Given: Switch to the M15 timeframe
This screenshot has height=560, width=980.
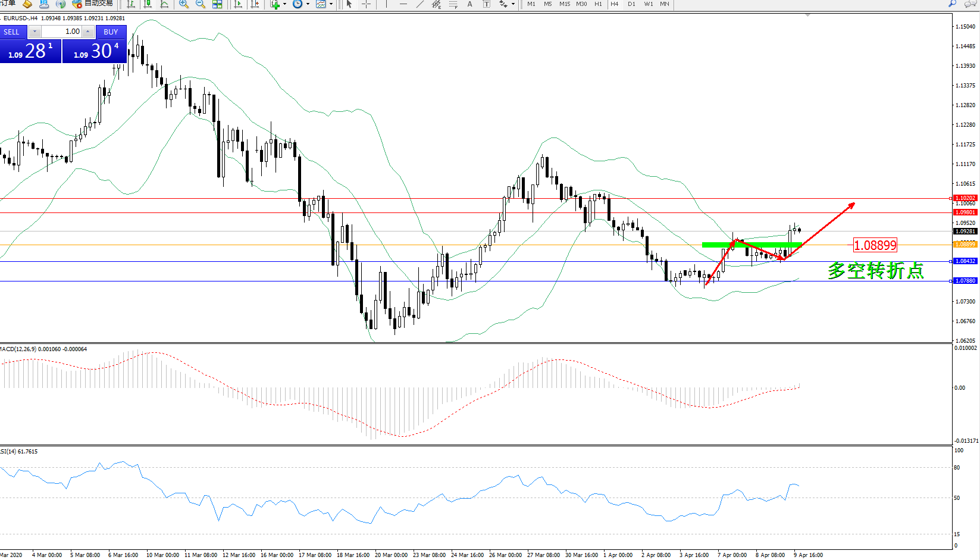Looking at the screenshot, I should click(x=564, y=4).
